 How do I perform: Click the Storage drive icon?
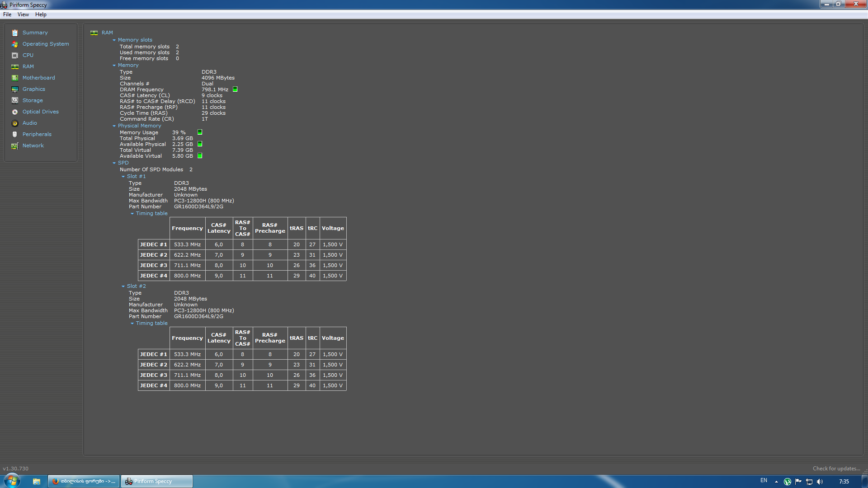coord(15,100)
